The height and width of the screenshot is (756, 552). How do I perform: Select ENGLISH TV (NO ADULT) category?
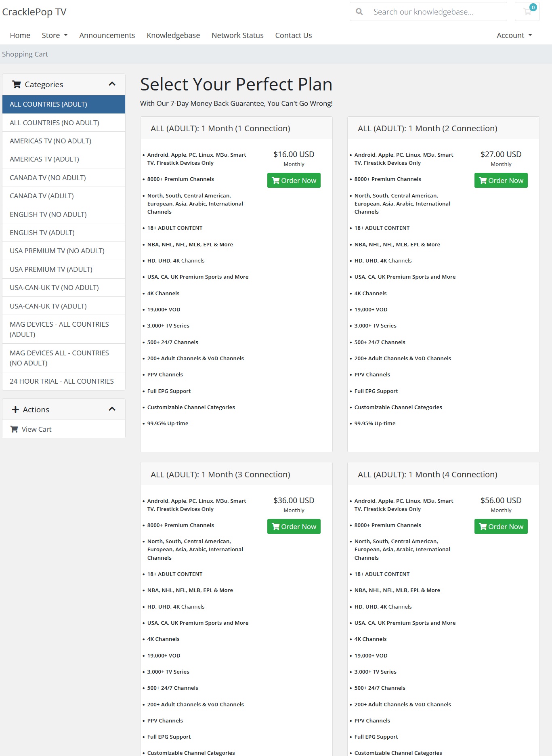[64, 214]
